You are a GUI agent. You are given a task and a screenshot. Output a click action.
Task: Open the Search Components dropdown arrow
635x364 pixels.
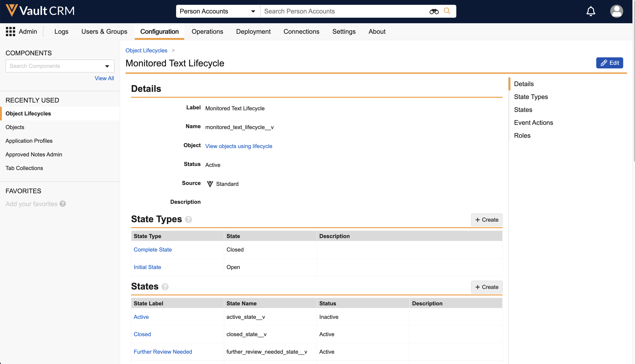coord(107,66)
